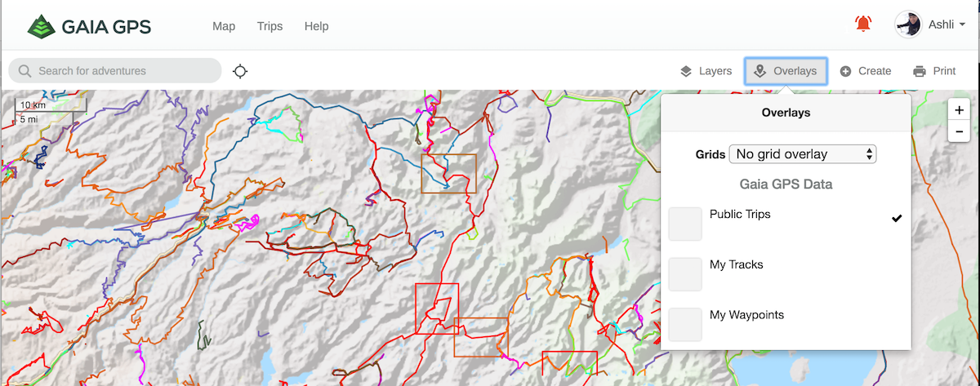This screenshot has height=386, width=980.
Task: Open the orange notification bell
Action: coord(863,24)
